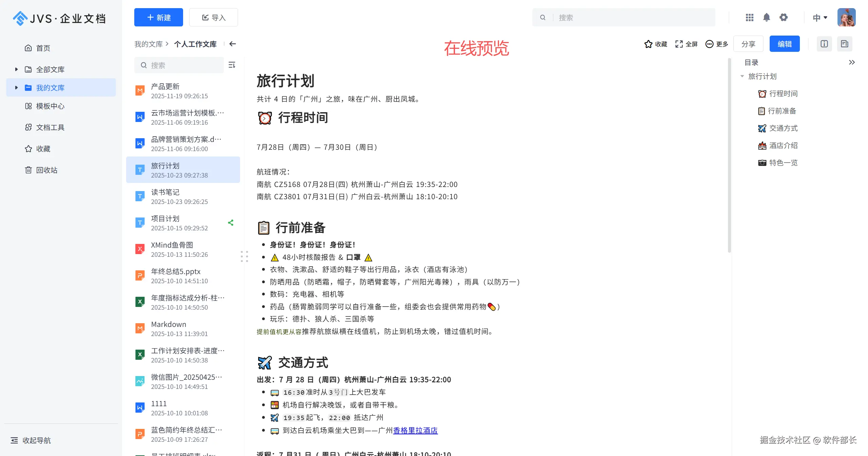This screenshot has height=456, width=868.
Task: Toggle the table-of-contents panel icon
Action: [x=844, y=44]
